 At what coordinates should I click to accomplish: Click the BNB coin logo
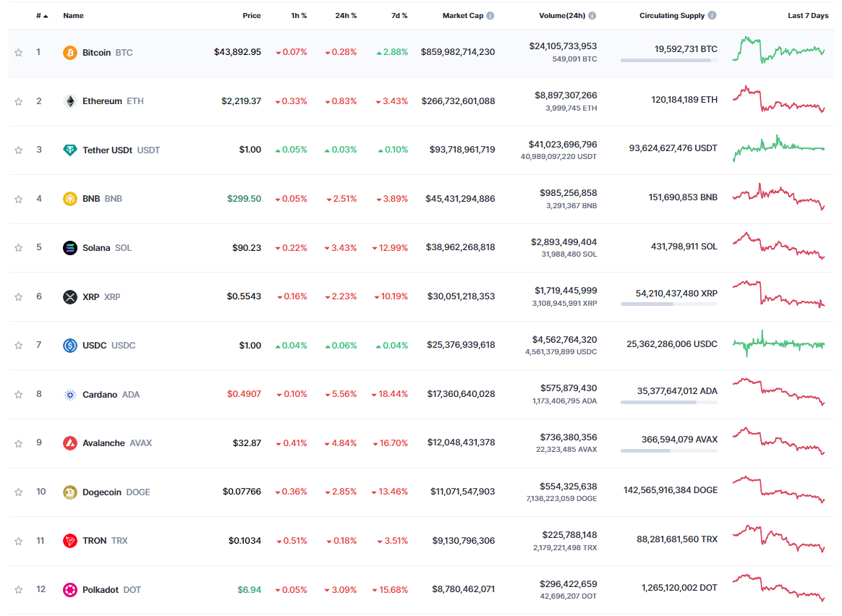click(x=70, y=199)
